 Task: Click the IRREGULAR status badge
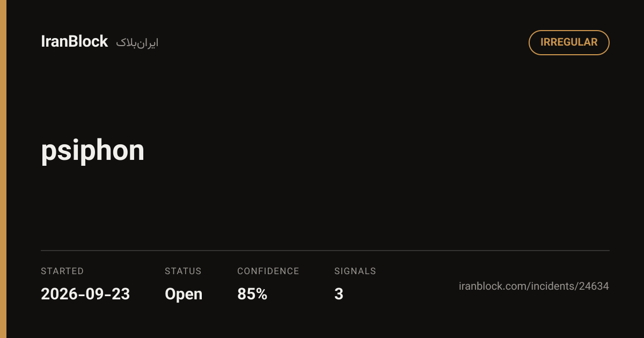[x=569, y=42]
